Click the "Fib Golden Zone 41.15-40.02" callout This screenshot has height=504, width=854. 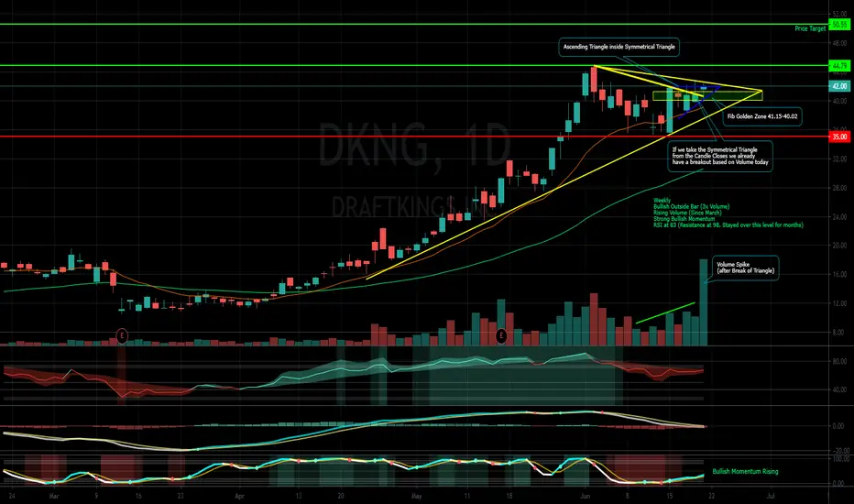(x=762, y=116)
